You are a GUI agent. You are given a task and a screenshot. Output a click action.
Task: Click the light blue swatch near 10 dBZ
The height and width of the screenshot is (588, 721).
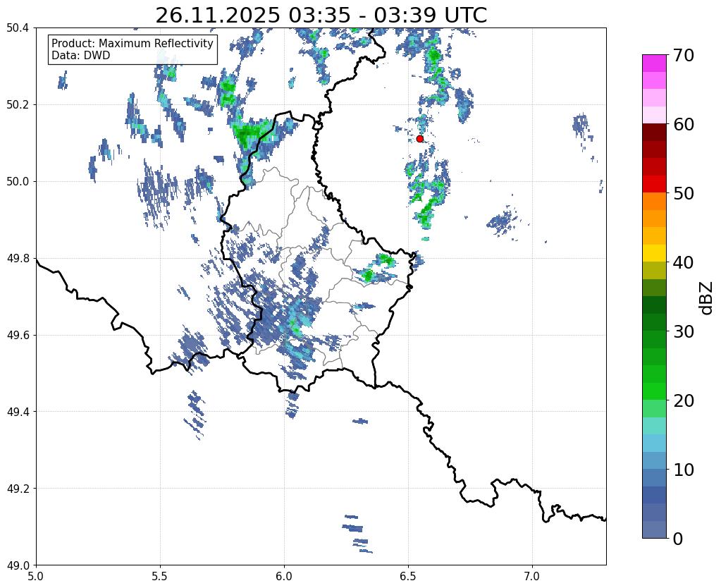654,460
